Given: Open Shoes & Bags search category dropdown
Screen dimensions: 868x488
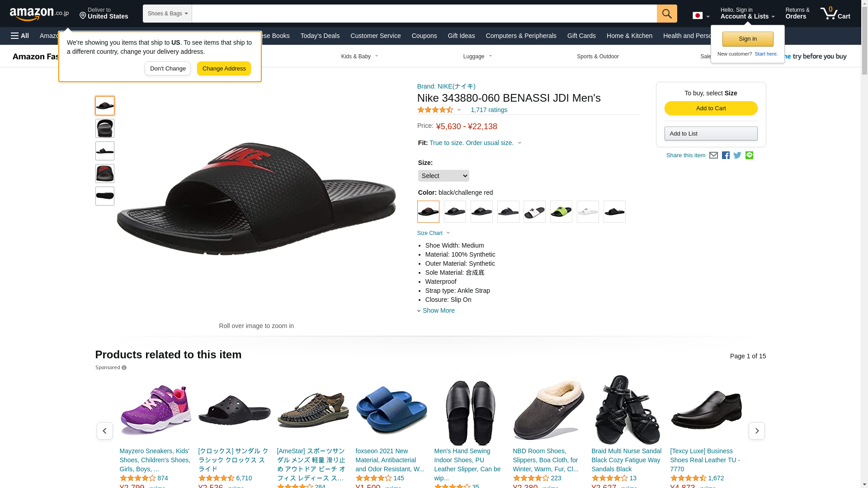Looking at the screenshot, I should tap(167, 14).
